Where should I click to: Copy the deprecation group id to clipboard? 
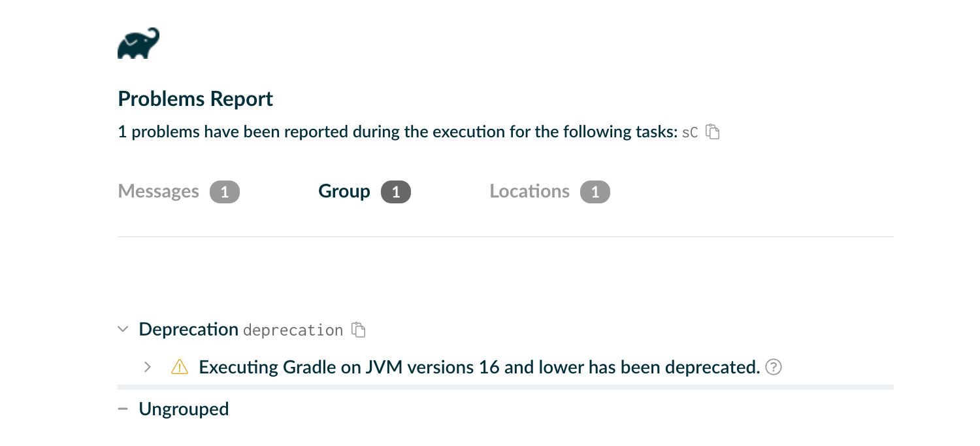(x=358, y=330)
